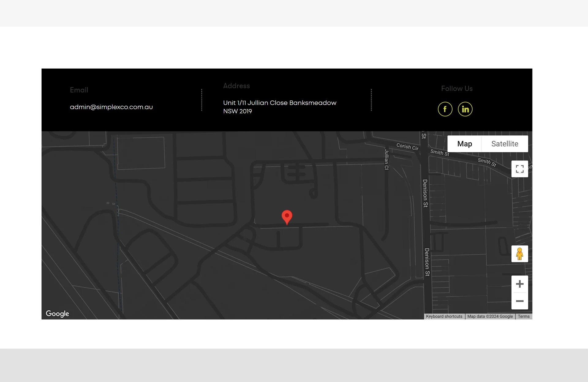Switch to Map view
588x382 pixels.
click(x=465, y=144)
